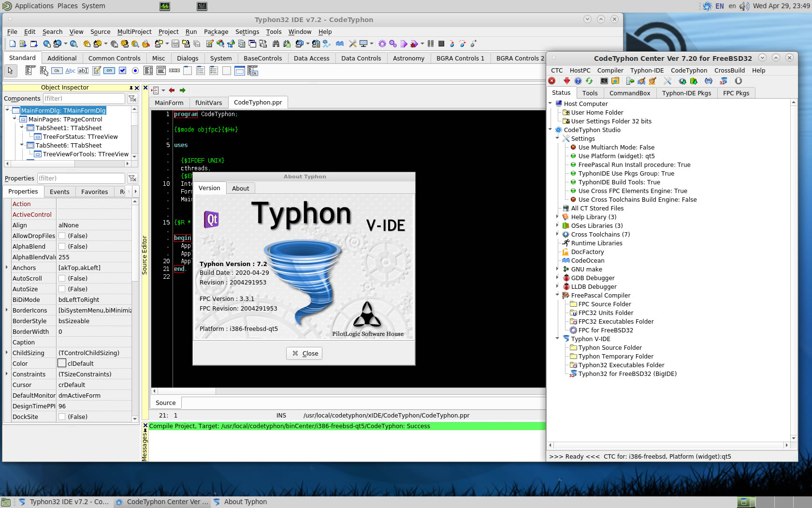
Task: Expand the Constraints property in Object Inspector
Action: pyautogui.click(x=7, y=374)
